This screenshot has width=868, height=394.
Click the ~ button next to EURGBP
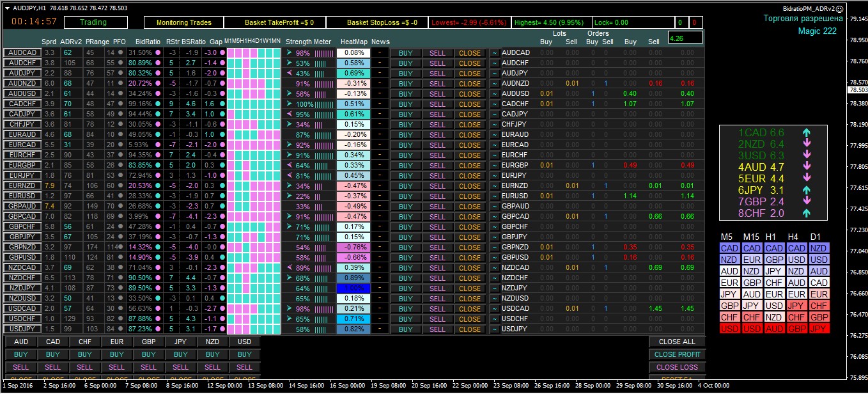[494, 165]
